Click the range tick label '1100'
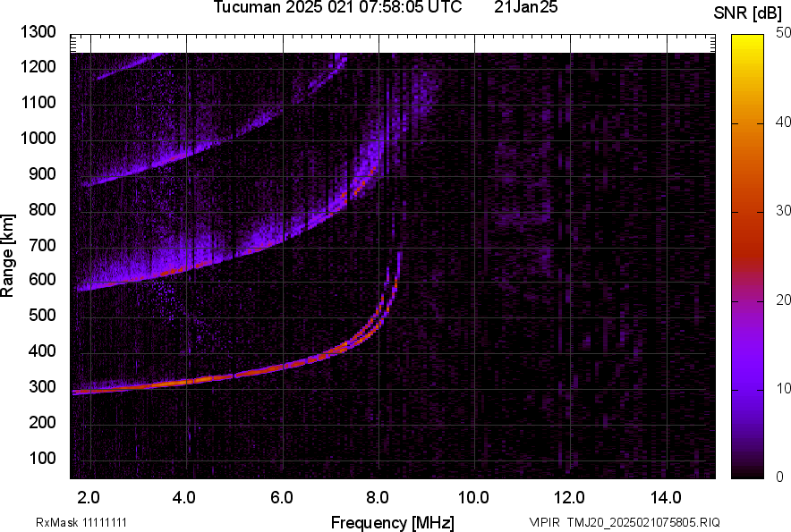Image resolution: width=791 pixels, height=532 pixels. point(38,102)
